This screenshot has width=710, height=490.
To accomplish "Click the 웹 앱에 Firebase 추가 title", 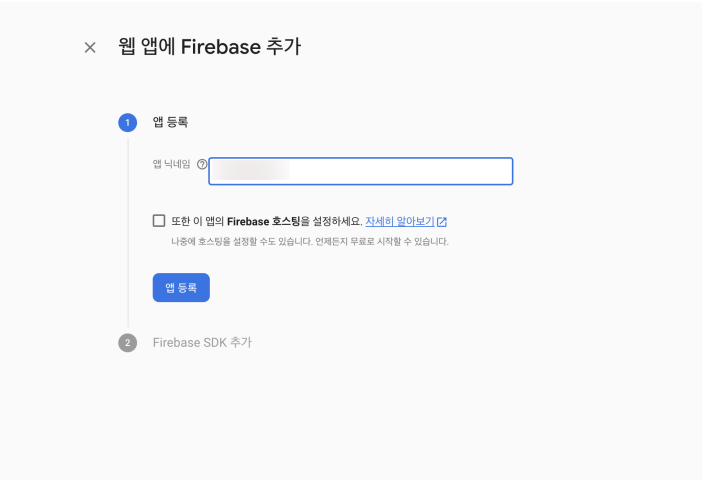I will tap(210, 47).
